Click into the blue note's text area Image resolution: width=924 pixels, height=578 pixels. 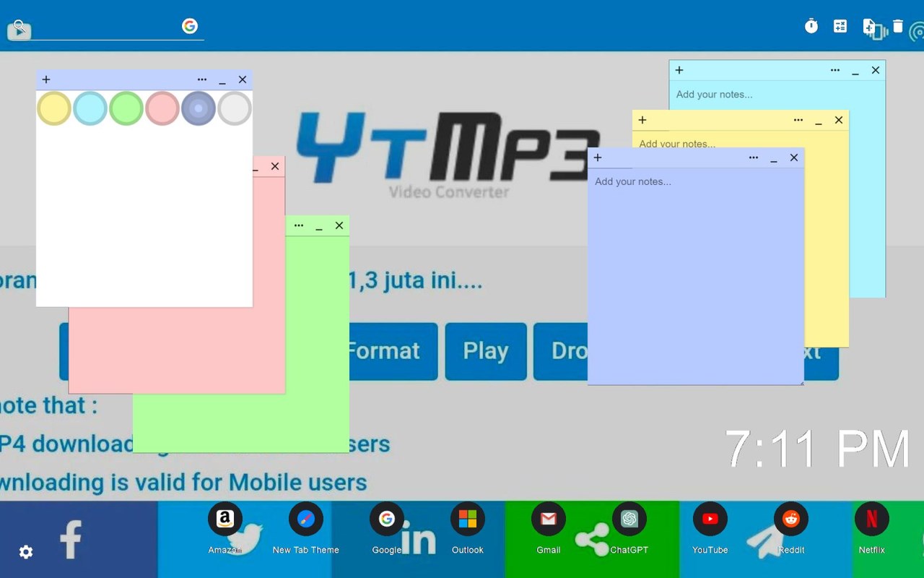click(x=696, y=276)
